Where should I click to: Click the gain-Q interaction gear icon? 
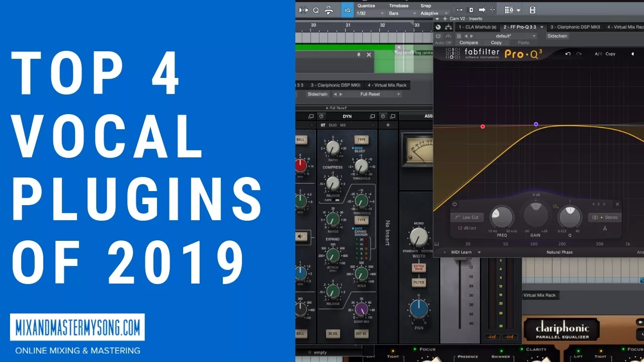555,206
